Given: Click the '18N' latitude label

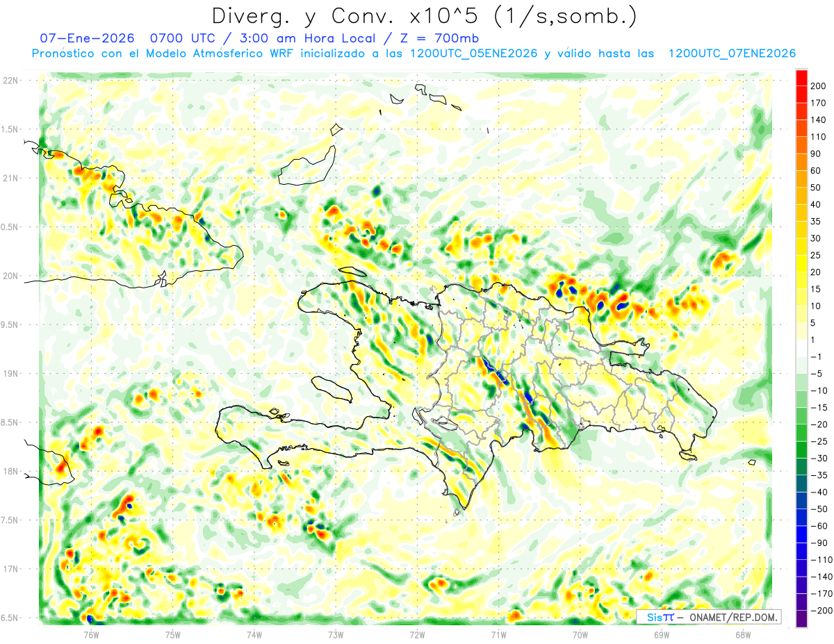Looking at the screenshot, I should tap(10, 472).
